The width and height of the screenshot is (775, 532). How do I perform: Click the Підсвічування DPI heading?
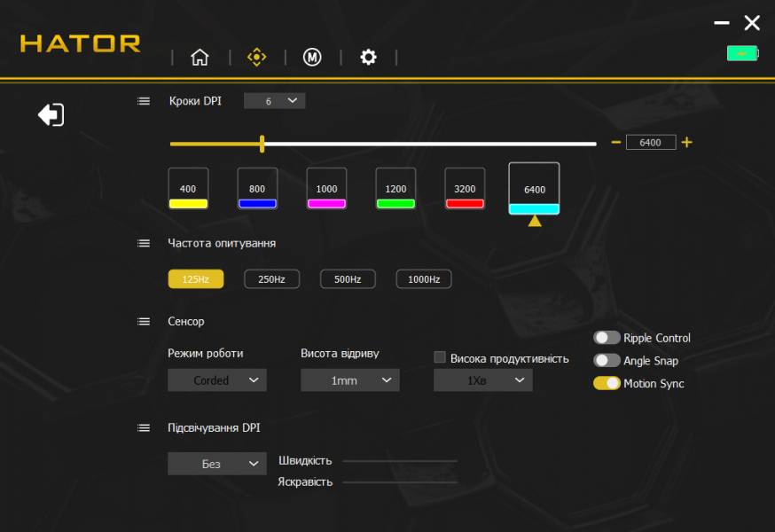[214, 427]
